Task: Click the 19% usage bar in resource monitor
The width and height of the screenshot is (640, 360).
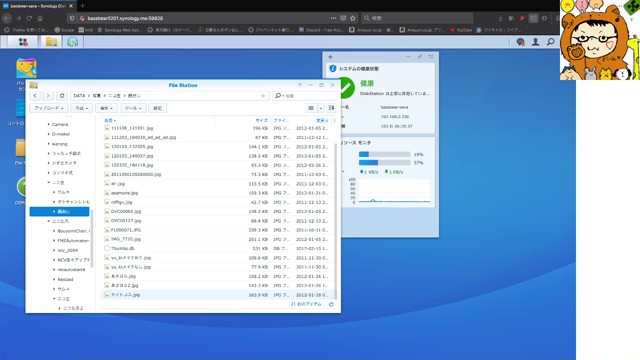Action: tap(384, 154)
